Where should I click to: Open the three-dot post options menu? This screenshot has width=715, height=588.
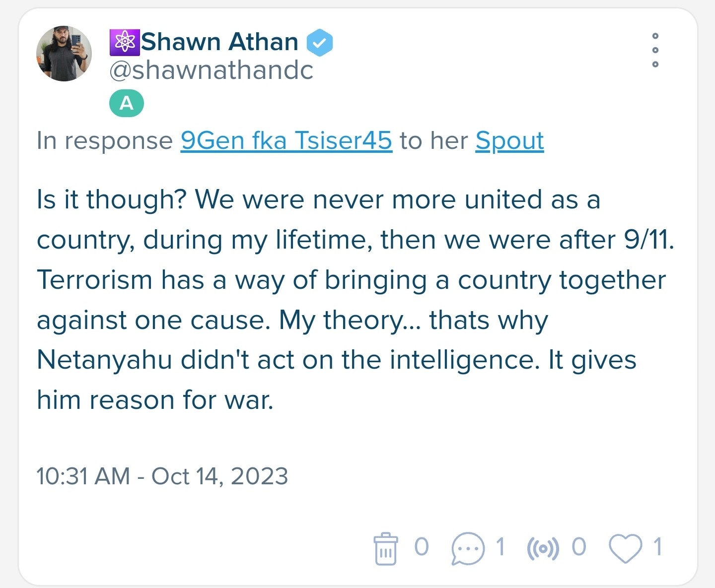pyautogui.click(x=655, y=50)
